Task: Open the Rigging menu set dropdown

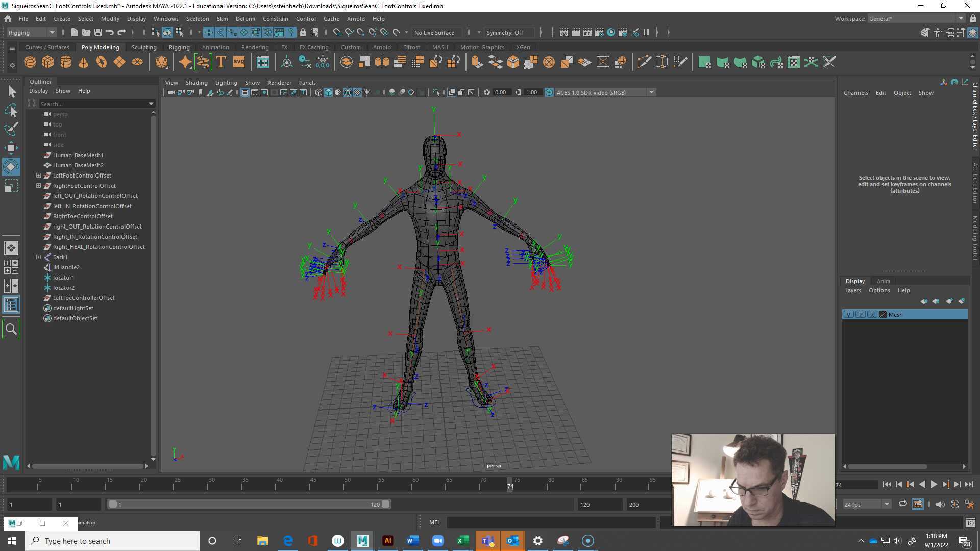Action: (52, 32)
